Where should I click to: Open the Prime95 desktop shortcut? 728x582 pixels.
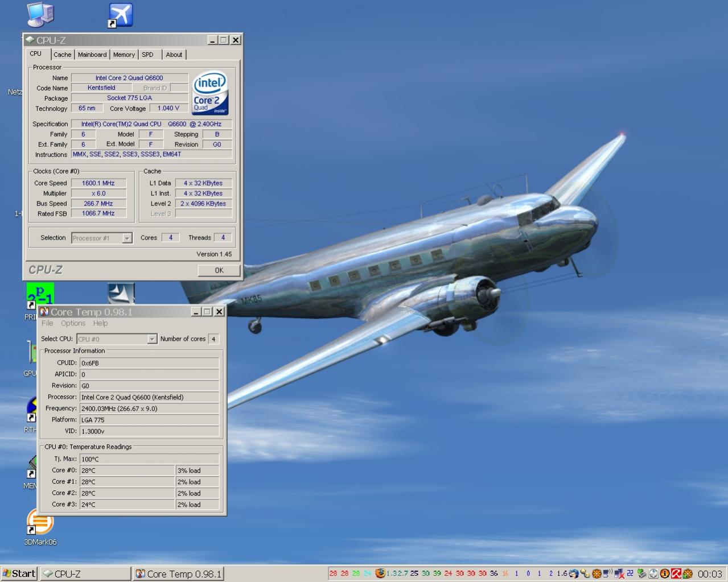click(x=40, y=296)
